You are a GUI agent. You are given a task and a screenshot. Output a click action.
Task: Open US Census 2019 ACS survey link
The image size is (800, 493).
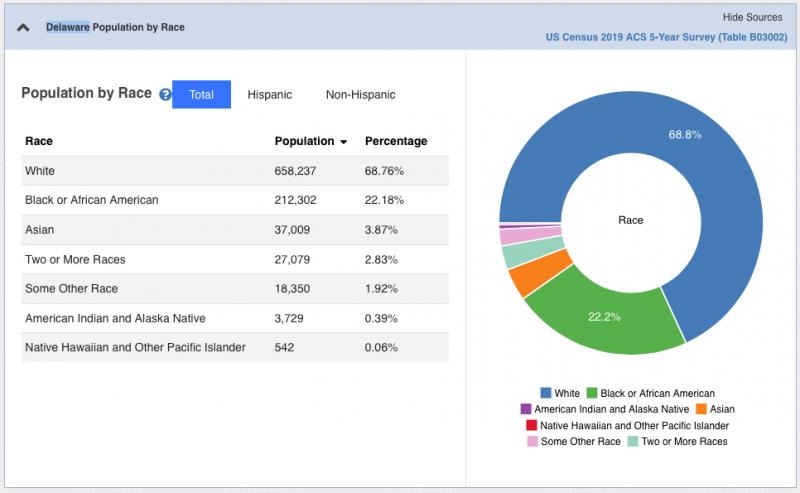pyautogui.click(x=664, y=37)
